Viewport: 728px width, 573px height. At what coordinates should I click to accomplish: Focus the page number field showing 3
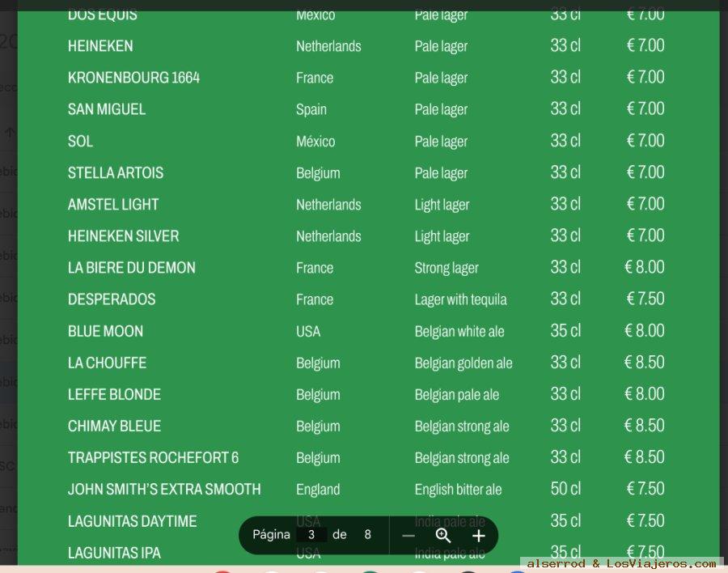pos(311,535)
